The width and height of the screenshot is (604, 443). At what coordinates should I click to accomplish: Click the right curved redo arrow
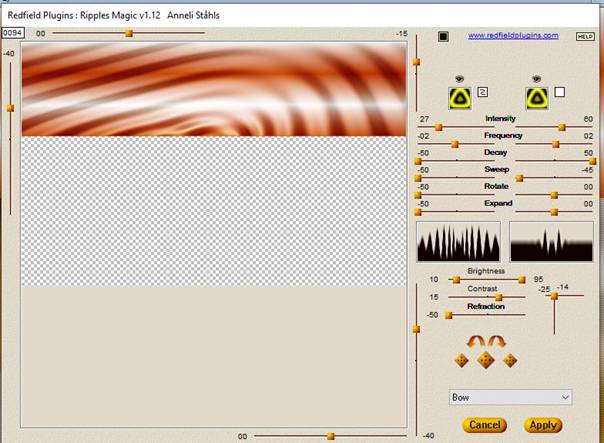coord(497,342)
